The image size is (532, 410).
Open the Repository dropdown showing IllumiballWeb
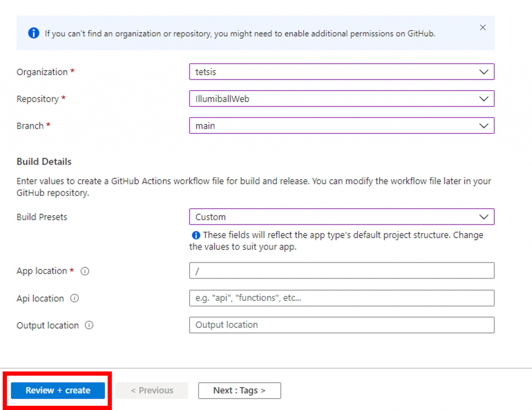click(x=342, y=99)
